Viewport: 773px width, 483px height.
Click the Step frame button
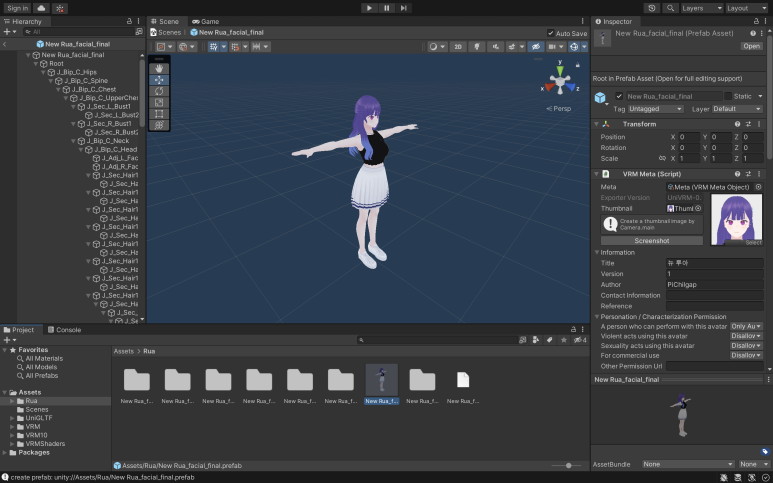(x=403, y=8)
